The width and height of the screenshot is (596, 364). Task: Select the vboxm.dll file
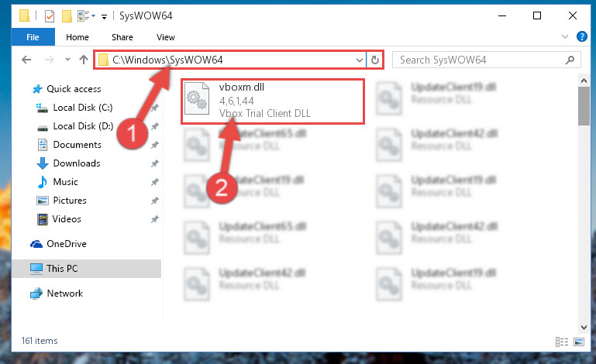(273, 101)
